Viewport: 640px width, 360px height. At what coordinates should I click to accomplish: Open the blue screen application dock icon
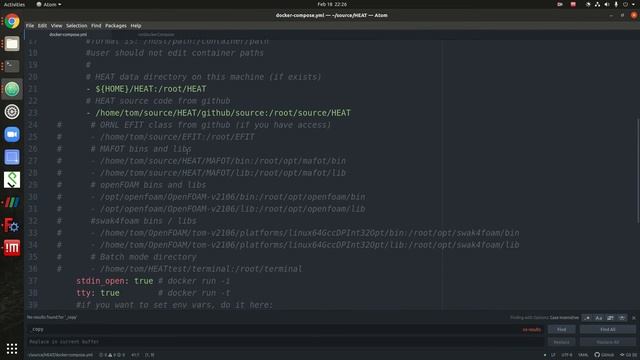coord(12,157)
